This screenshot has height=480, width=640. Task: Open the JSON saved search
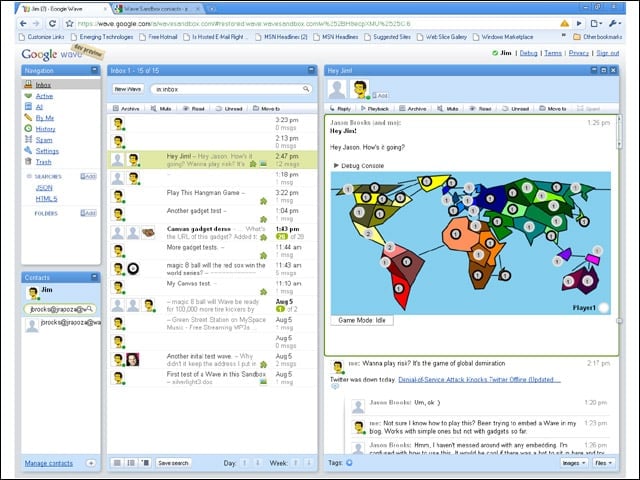tap(44, 188)
